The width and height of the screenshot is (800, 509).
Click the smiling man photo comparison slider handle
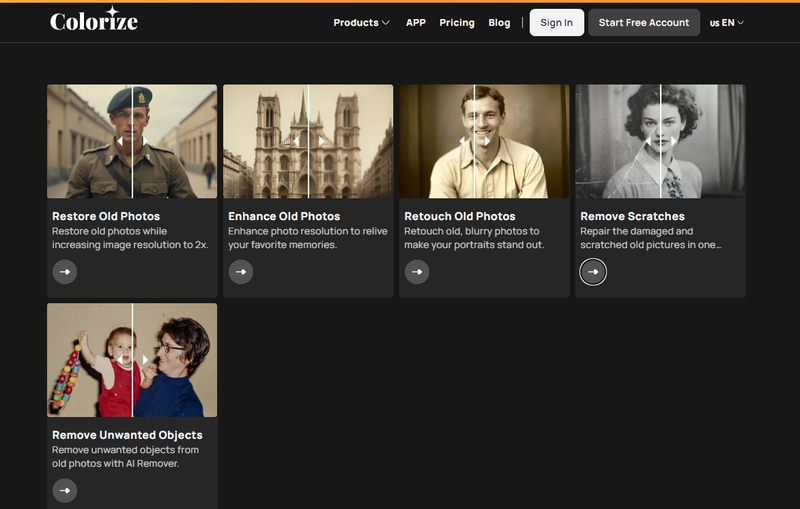(x=474, y=141)
